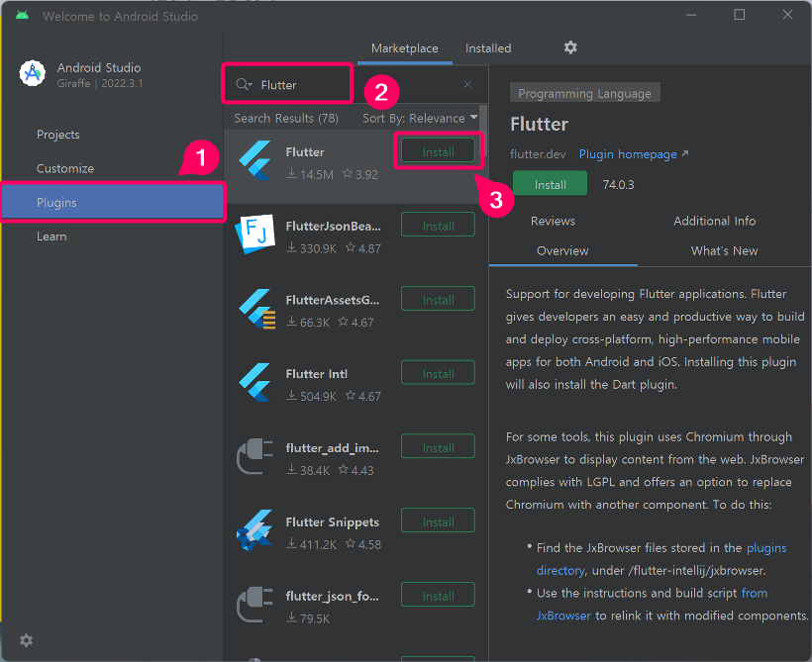Open Learn in the sidebar
This screenshot has height=662, width=812.
51,236
